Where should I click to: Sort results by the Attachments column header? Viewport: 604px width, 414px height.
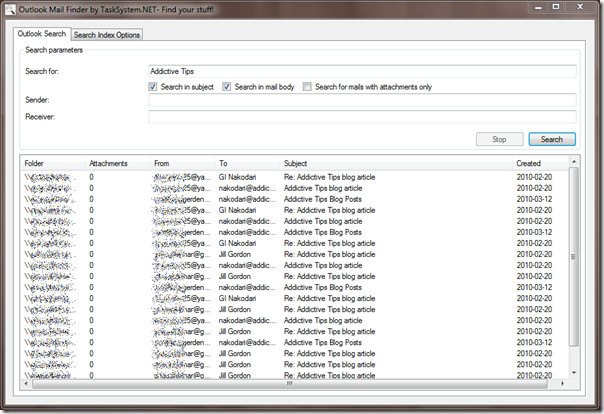(x=117, y=163)
